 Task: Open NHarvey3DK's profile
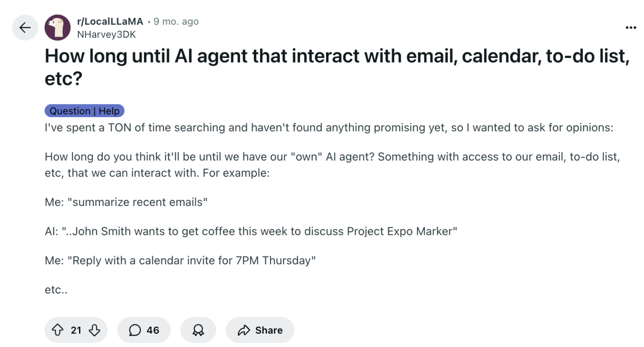click(107, 34)
